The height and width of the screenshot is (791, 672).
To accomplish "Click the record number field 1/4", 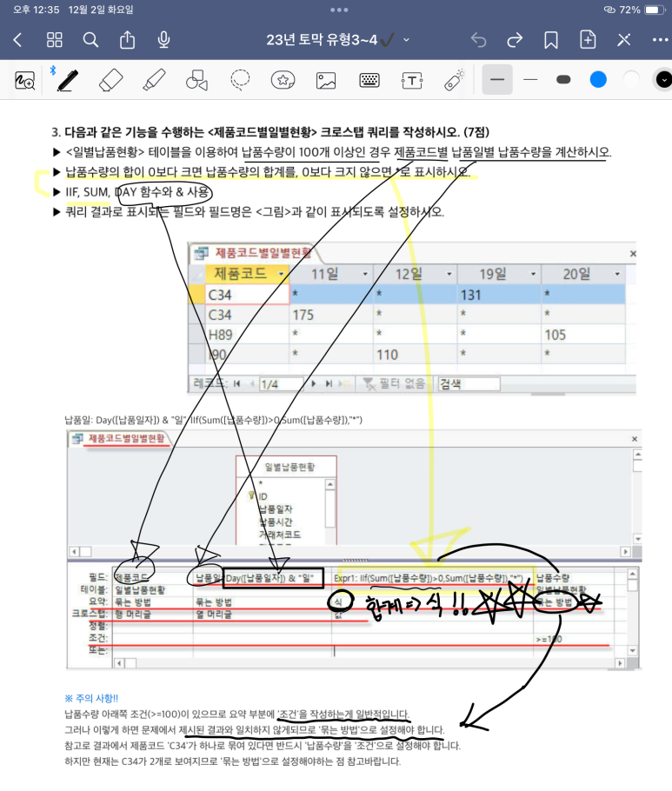I will (x=281, y=384).
